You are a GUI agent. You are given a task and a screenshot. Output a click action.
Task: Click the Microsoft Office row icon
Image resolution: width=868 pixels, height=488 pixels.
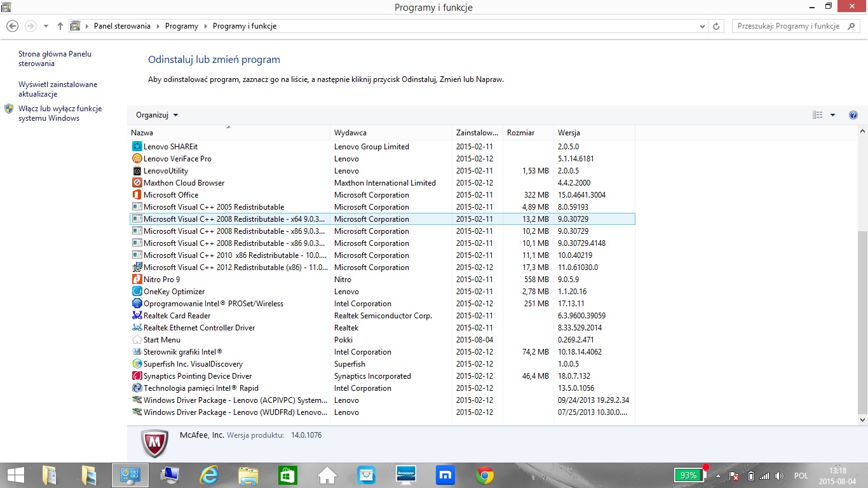click(x=137, y=195)
